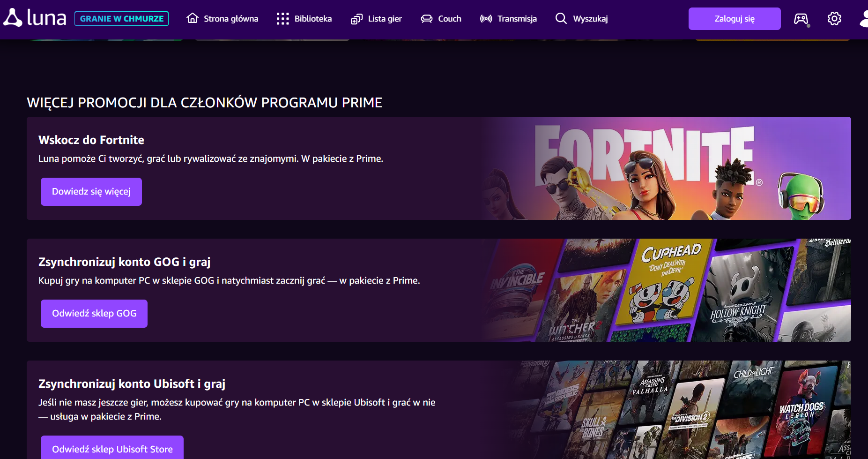Click the home icon in the navbar

pos(193,18)
